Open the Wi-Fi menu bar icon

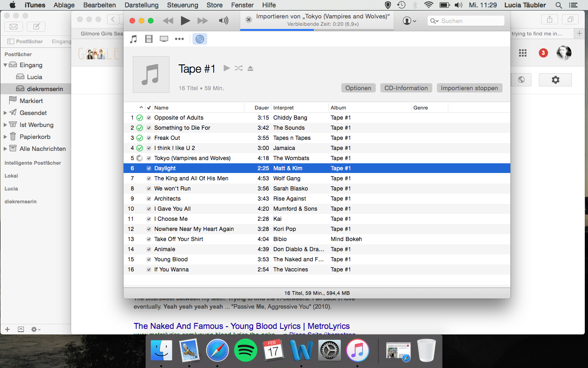coord(429,5)
